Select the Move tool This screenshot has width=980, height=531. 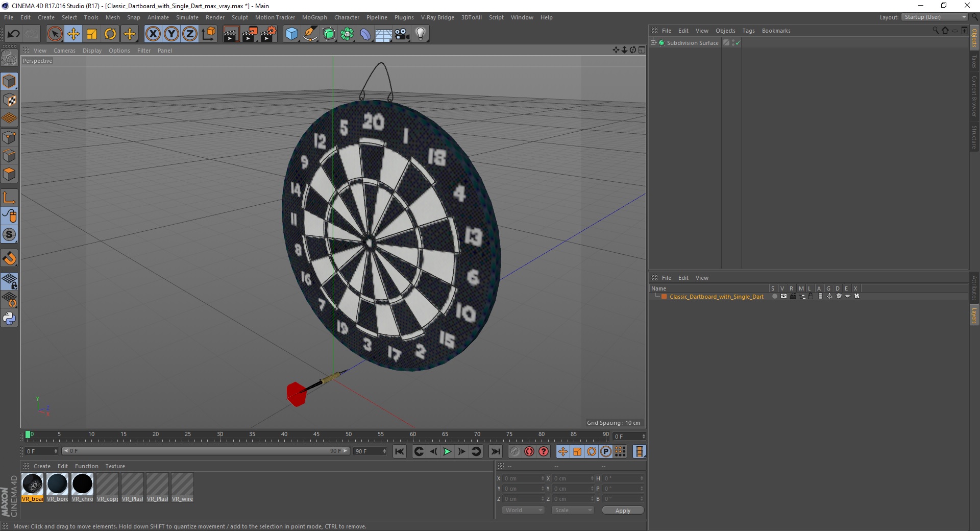pyautogui.click(x=73, y=34)
